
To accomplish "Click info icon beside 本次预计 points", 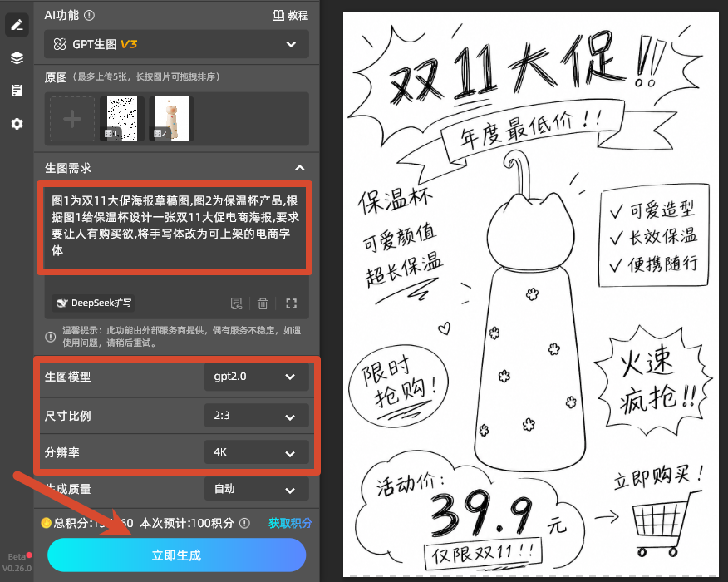I will point(244,524).
